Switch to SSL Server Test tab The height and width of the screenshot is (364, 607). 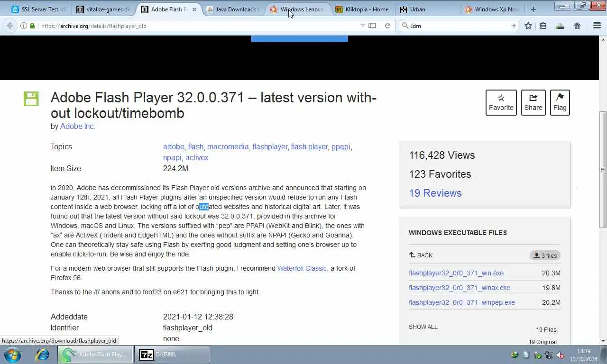tap(38, 9)
